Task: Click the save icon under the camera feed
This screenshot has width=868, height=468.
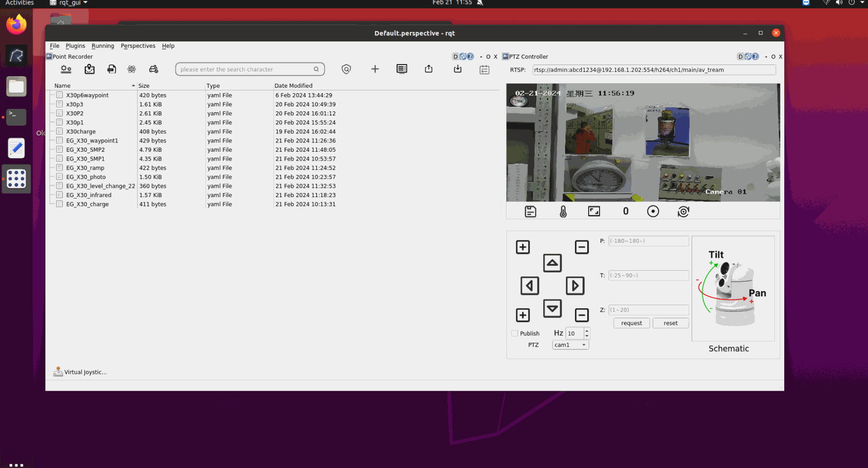Action: click(x=531, y=212)
